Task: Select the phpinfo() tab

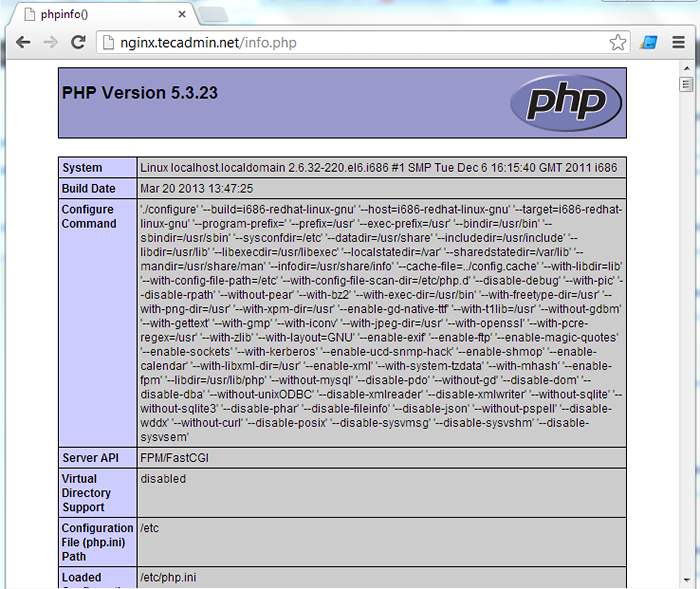Action: [x=90, y=14]
